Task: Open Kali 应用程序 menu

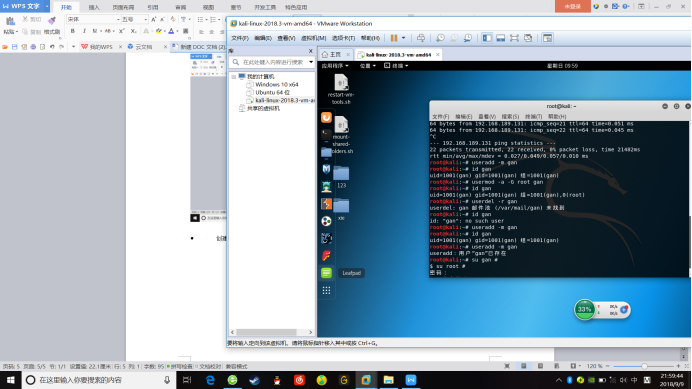Action: coord(335,66)
